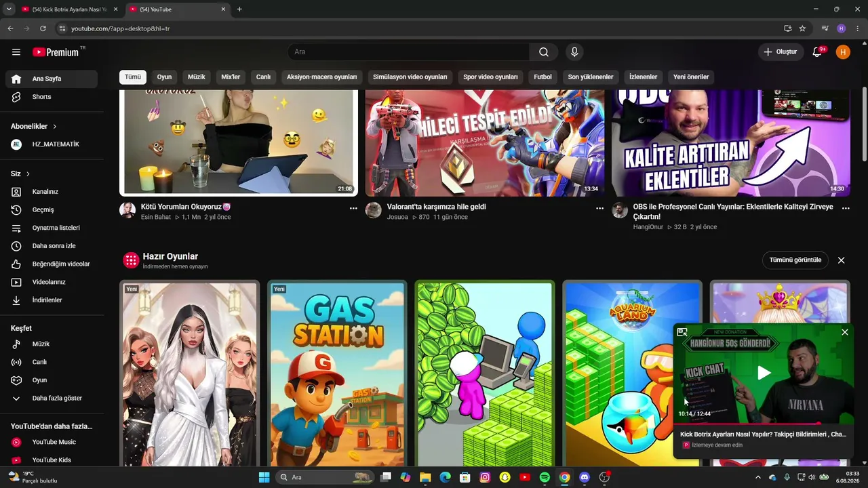Click the miniplayer progress bar
868x488 pixels.
click(x=764, y=423)
